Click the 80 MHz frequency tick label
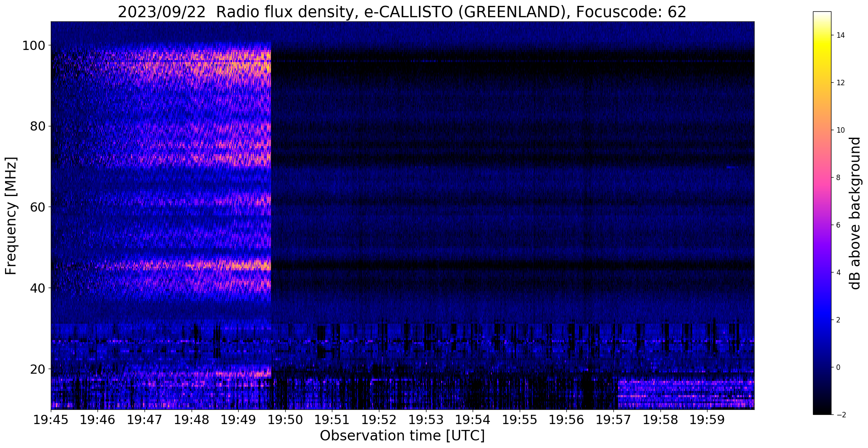 click(37, 126)
